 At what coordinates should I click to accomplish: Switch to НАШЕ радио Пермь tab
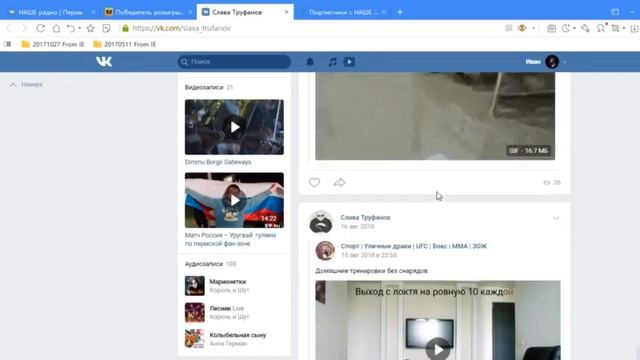pyautogui.click(x=51, y=12)
